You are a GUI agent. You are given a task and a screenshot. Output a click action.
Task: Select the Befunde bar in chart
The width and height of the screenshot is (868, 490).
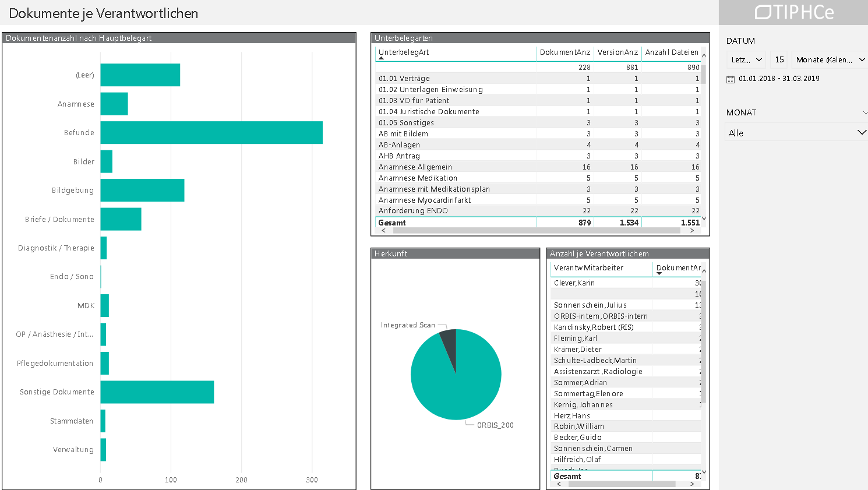click(x=211, y=133)
